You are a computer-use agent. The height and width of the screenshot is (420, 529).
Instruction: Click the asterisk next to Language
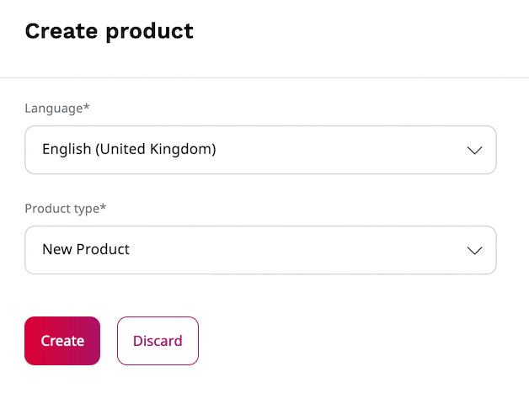(87, 107)
